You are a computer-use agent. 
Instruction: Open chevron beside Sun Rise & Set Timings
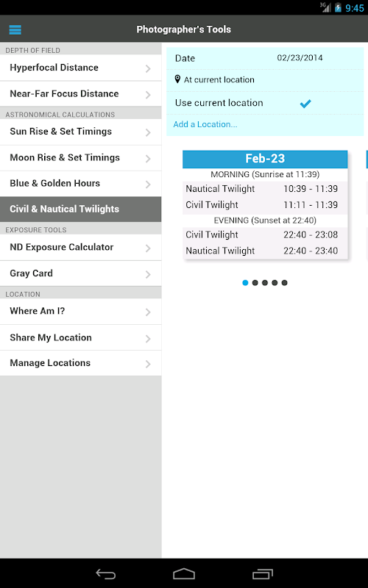148,132
